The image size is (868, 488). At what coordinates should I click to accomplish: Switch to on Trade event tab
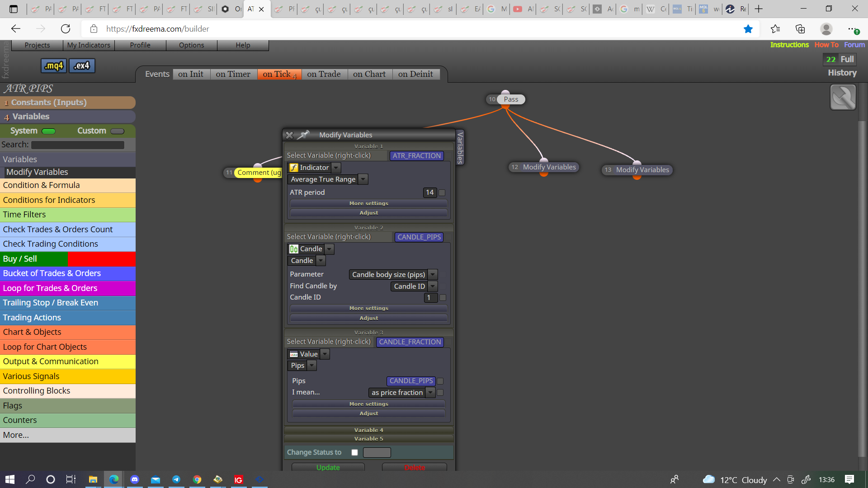324,74
